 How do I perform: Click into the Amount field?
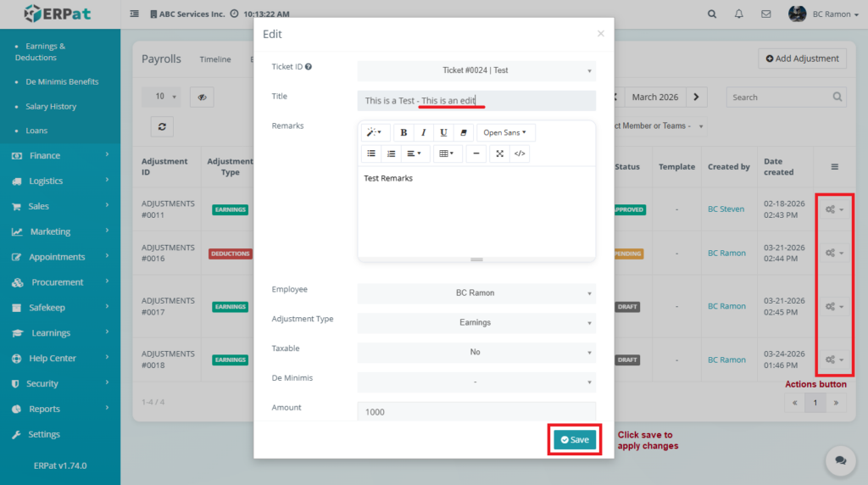(476, 411)
